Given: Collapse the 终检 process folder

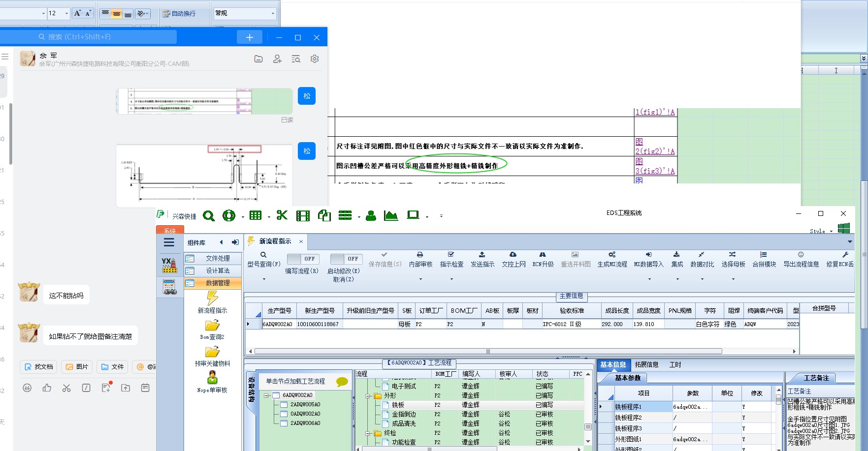Looking at the screenshot, I should [x=368, y=433].
